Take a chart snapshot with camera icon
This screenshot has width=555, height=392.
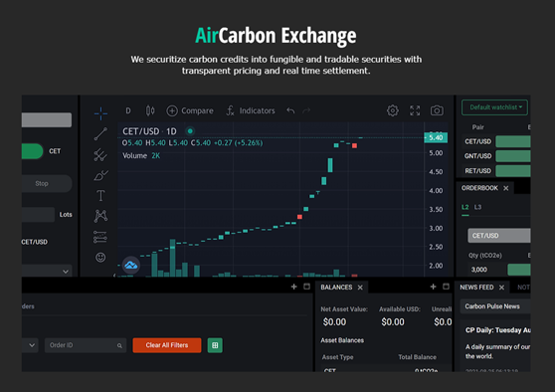click(437, 110)
